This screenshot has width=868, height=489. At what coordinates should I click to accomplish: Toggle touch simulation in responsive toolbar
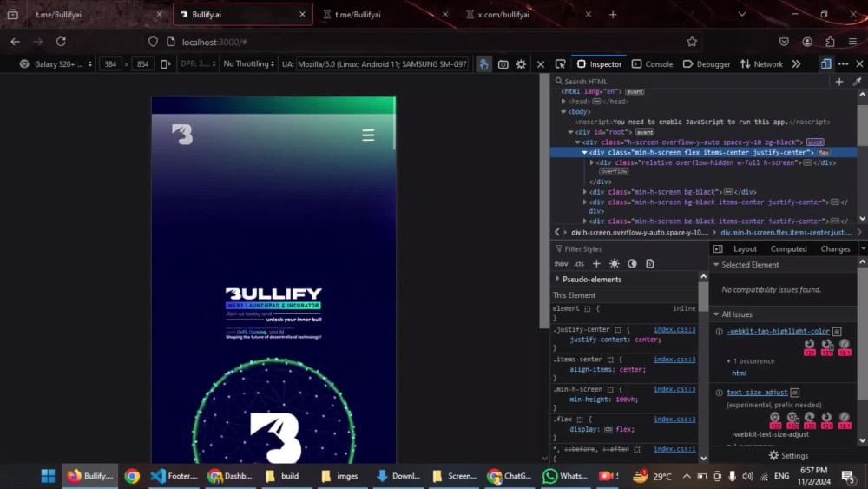(483, 64)
